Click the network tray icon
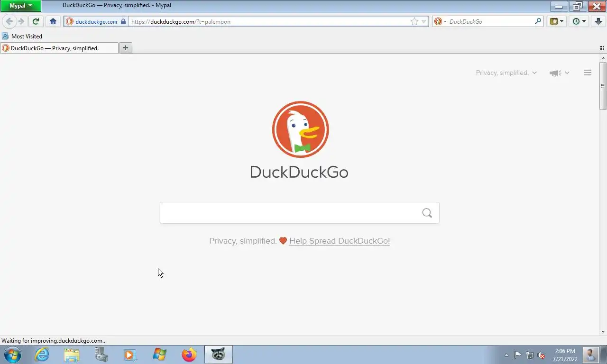The image size is (607, 364). coord(530,355)
